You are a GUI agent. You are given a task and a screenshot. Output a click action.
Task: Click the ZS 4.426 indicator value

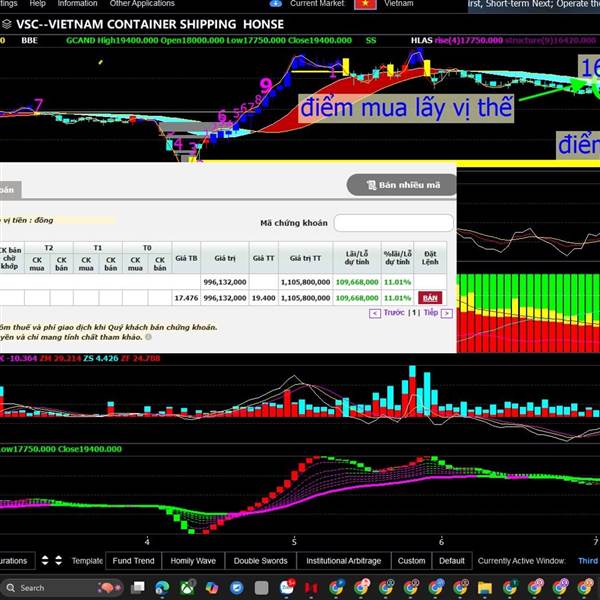(x=101, y=359)
